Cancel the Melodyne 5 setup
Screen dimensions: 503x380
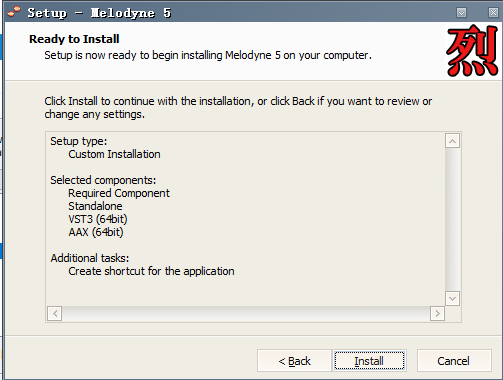(x=454, y=361)
